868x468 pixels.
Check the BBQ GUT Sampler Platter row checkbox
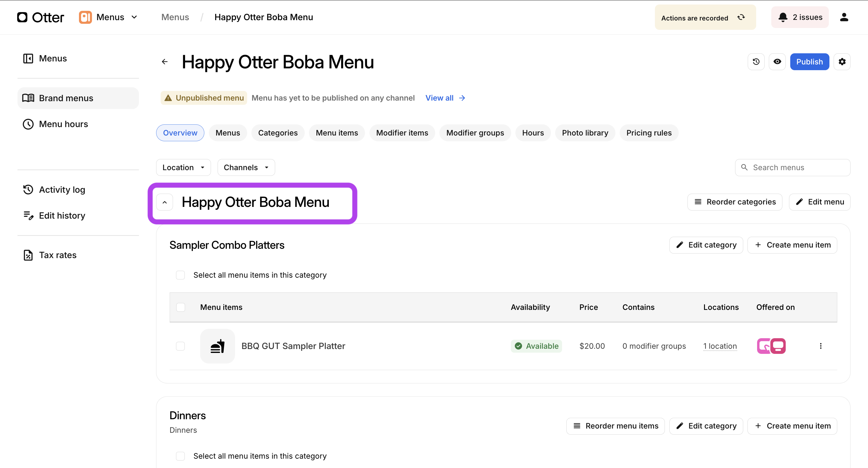[180, 346]
